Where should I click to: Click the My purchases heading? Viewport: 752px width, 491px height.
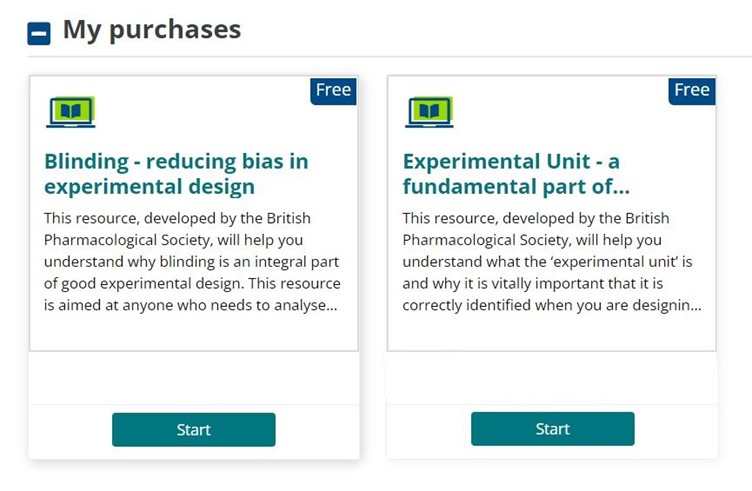(x=152, y=30)
